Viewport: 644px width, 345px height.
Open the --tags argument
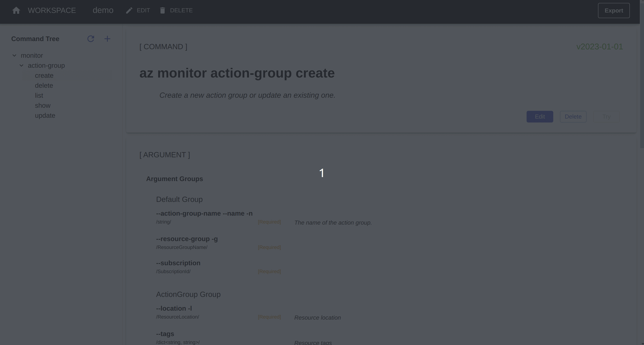165,334
